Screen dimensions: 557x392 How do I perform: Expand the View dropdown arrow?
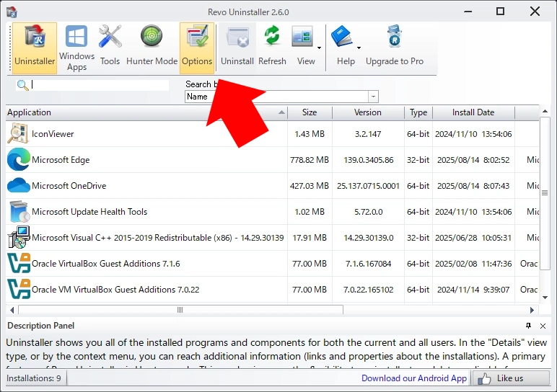pos(320,48)
